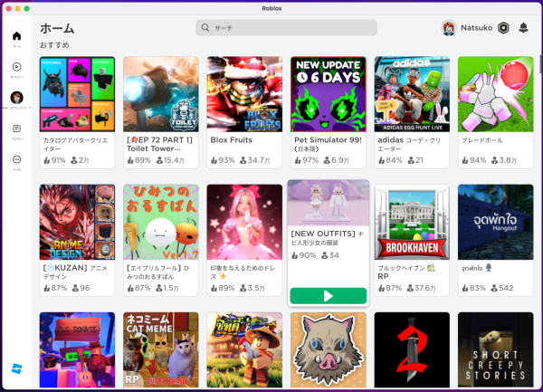Click the 93% rating on Blox Fruits
The image size is (543, 392).
click(x=223, y=160)
